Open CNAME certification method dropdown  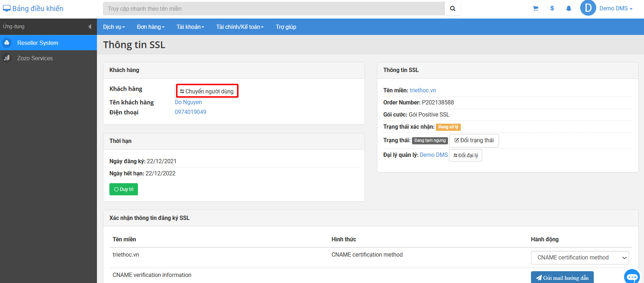[580, 257]
